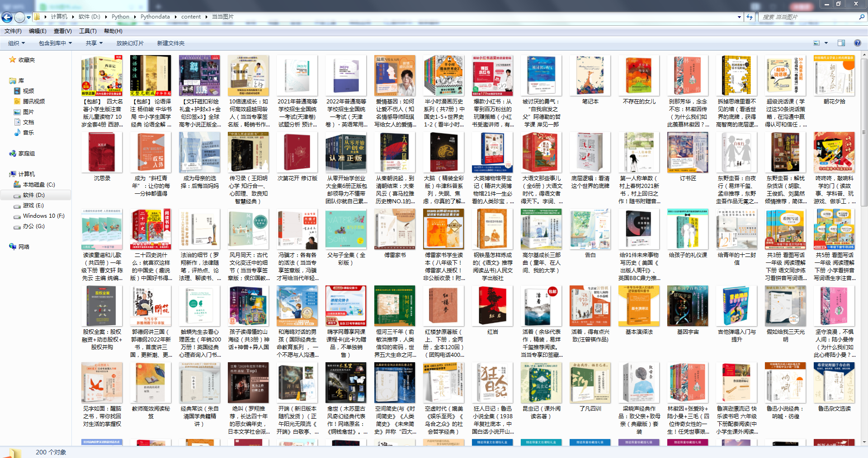
Task: Select the 傅雷家书 image thumbnail
Action: pyautogui.click(x=395, y=229)
